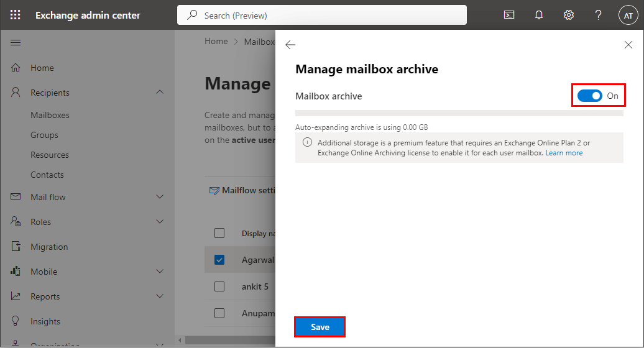Click the Recipients person icon
Viewport: 644px width, 348px height.
[x=16, y=93]
